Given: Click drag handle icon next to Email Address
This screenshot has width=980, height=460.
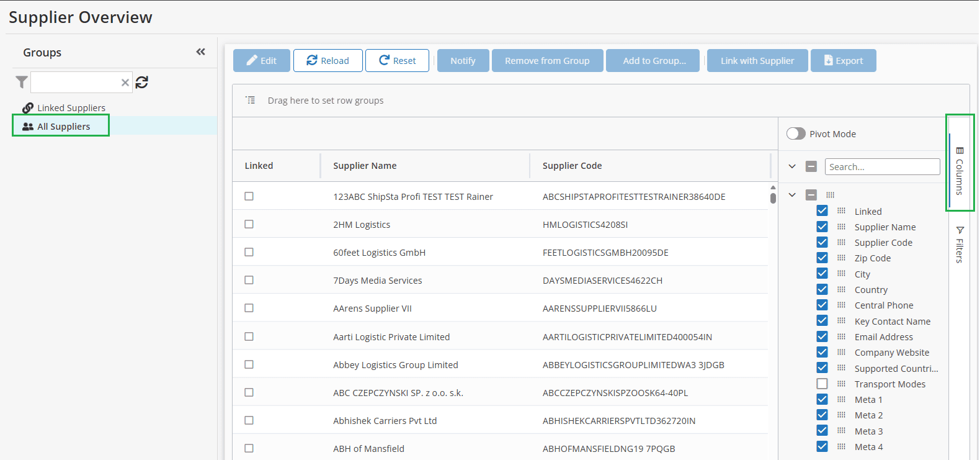Looking at the screenshot, I should (841, 336).
